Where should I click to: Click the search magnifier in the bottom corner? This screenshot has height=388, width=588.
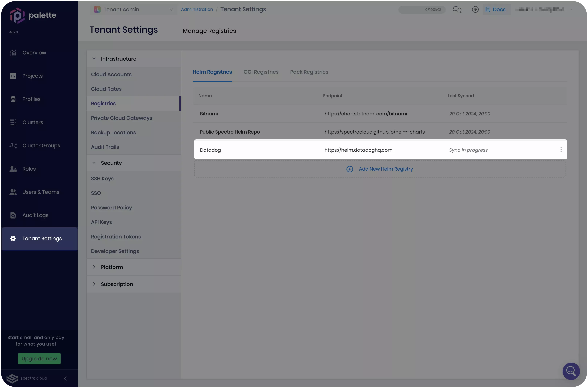click(571, 371)
